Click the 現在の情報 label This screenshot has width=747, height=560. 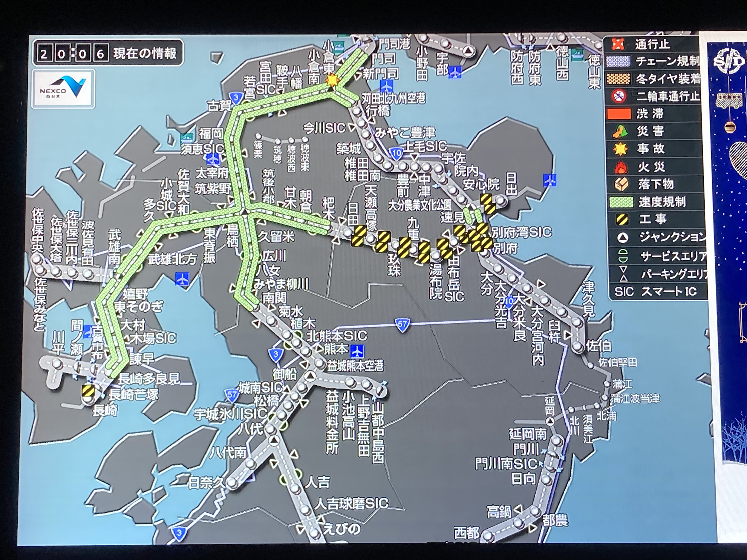pos(145,53)
